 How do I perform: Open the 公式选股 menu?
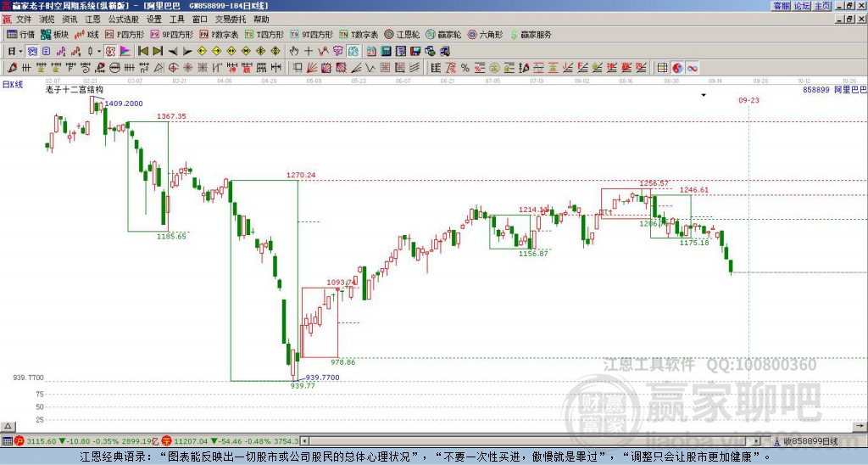click(x=124, y=20)
